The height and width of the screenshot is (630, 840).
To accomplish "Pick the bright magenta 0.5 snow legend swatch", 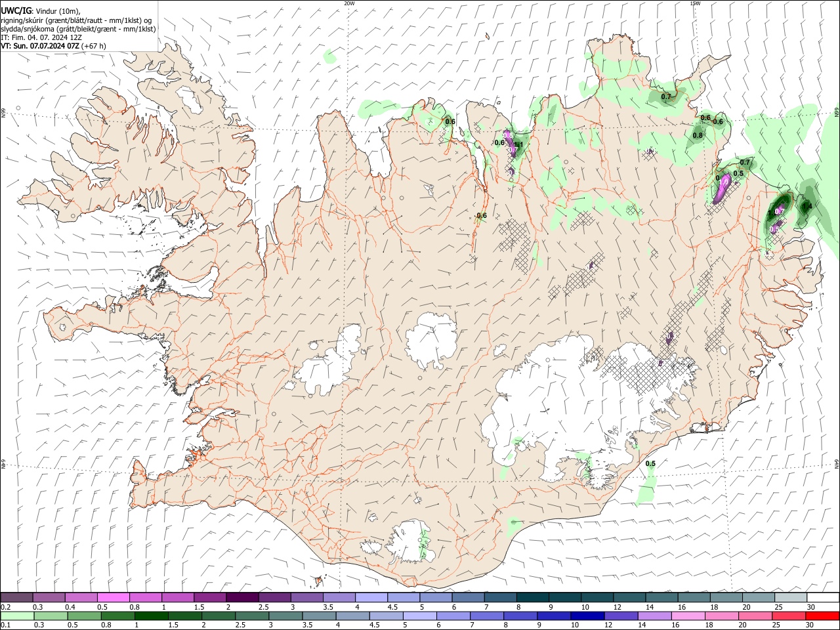I will [x=114, y=598].
